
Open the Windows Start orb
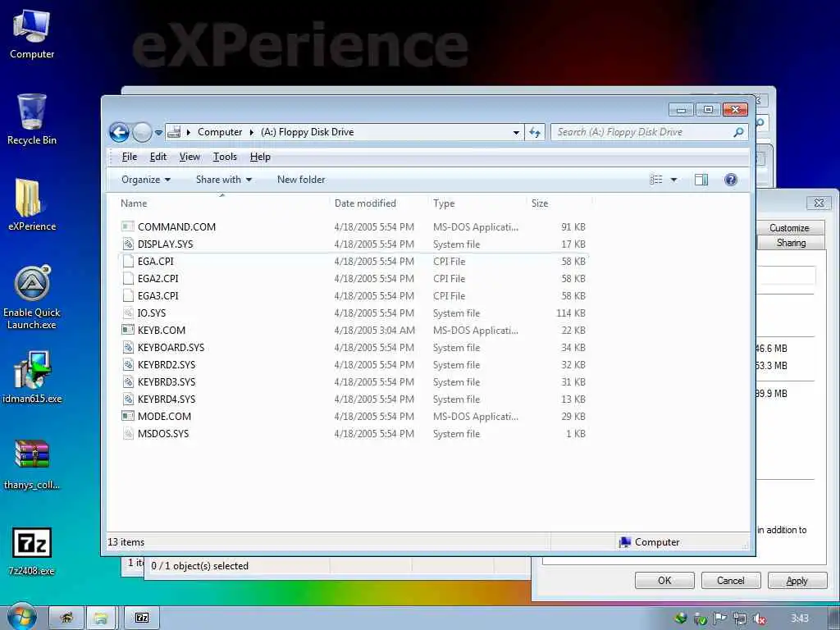tap(21, 617)
